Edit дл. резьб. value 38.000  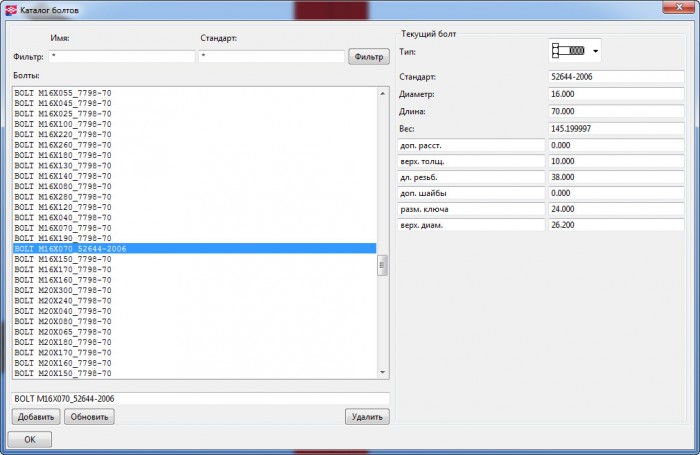click(x=616, y=177)
